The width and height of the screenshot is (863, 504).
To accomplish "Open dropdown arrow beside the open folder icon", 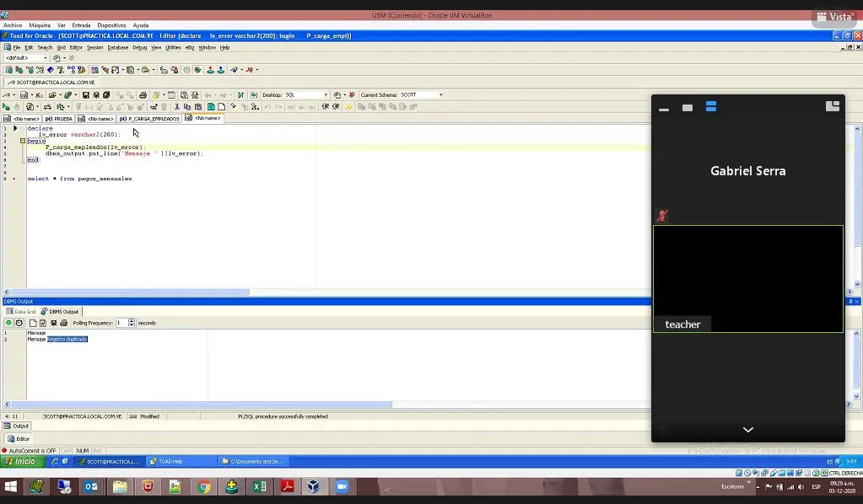I will coord(60,95).
